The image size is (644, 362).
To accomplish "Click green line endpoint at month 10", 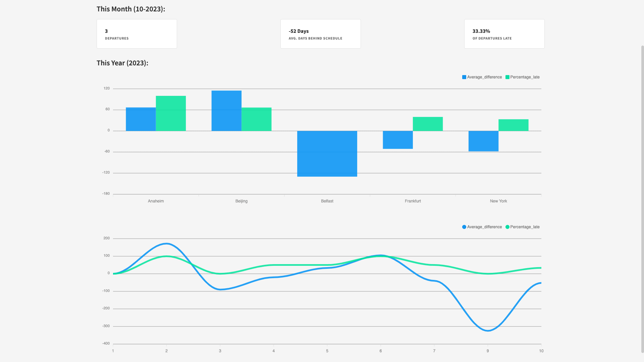I will pos(540,268).
